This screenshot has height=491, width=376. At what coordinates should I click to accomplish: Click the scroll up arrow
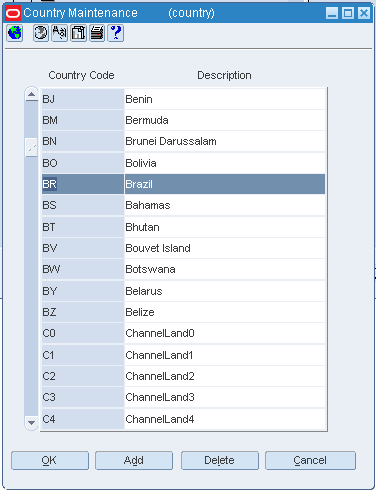pyautogui.click(x=31, y=94)
